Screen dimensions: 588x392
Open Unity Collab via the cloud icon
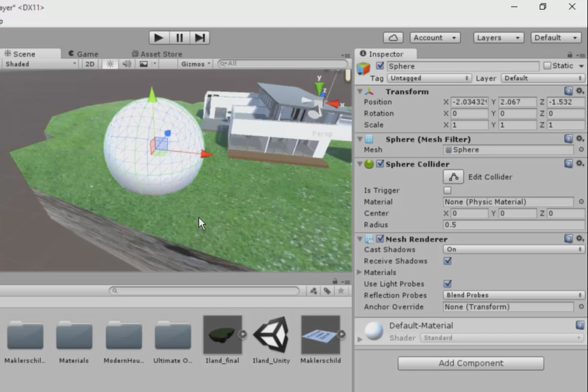(x=392, y=37)
